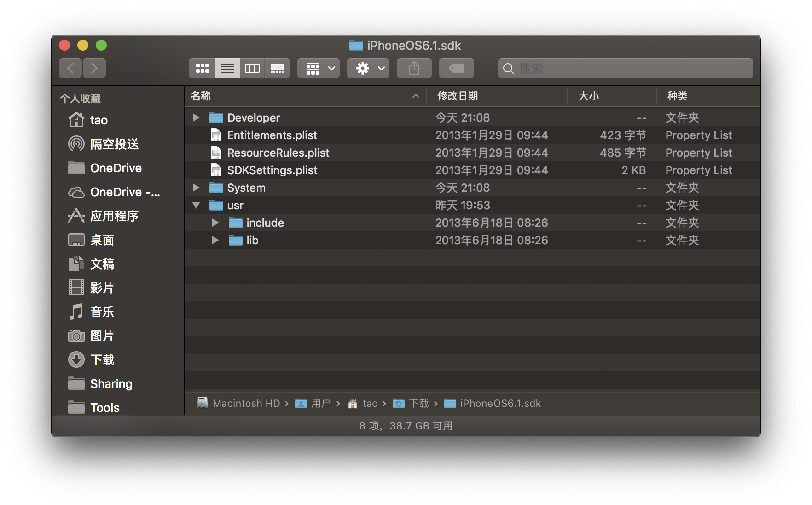The image size is (812, 505).
Task: Zoom the window with the green button
Action: [101, 45]
